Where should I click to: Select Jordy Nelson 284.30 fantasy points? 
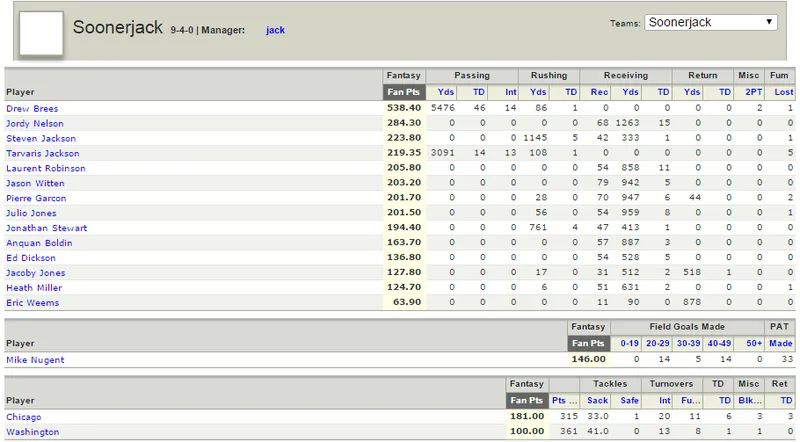[404, 123]
